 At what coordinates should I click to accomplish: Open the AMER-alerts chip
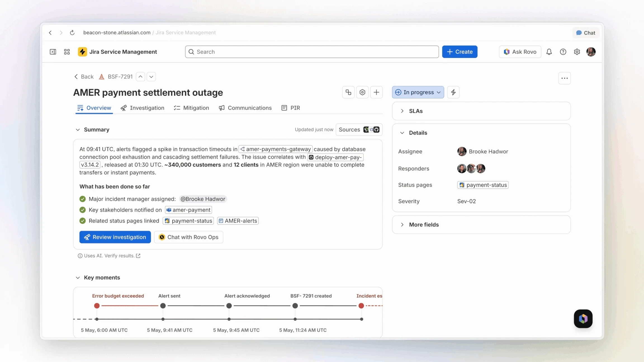click(238, 221)
